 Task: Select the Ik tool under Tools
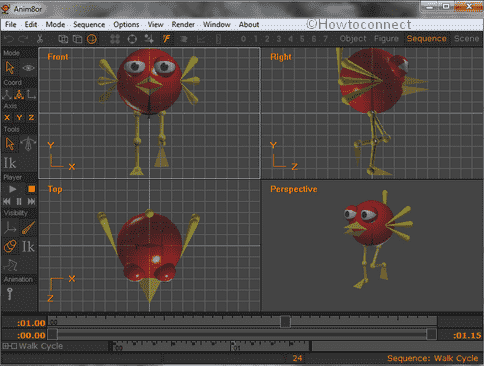(x=10, y=163)
